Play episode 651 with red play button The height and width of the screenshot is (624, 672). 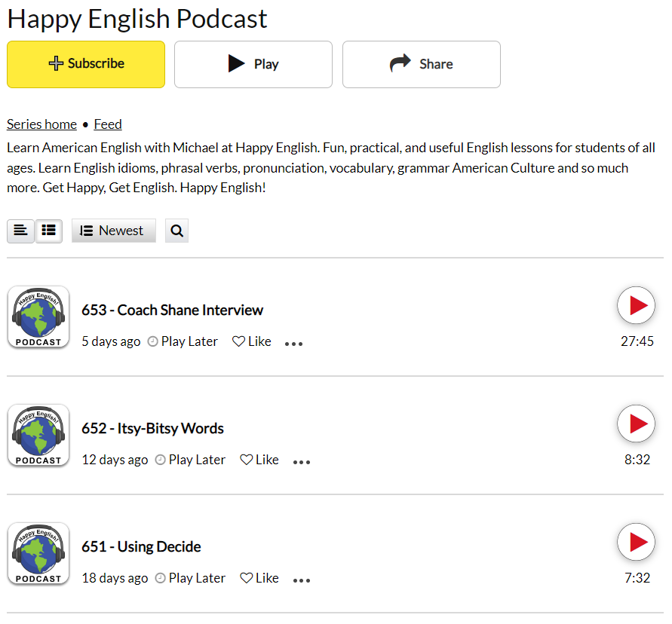click(637, 542)
